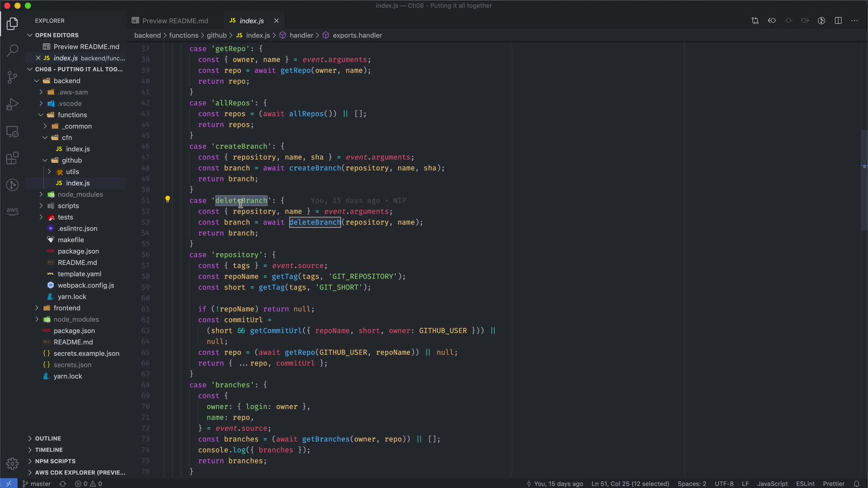Viewport: 868px width, 488px height.
Task: Open the Run and Debug view
Action: (13, 104)
